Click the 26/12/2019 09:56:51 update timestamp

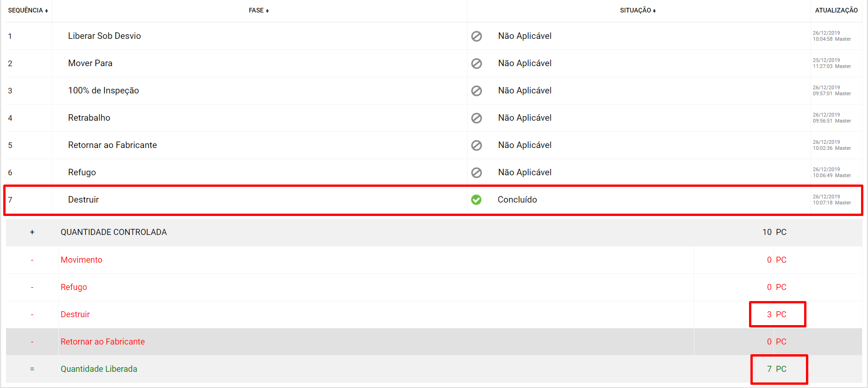(x=831, y=118)
